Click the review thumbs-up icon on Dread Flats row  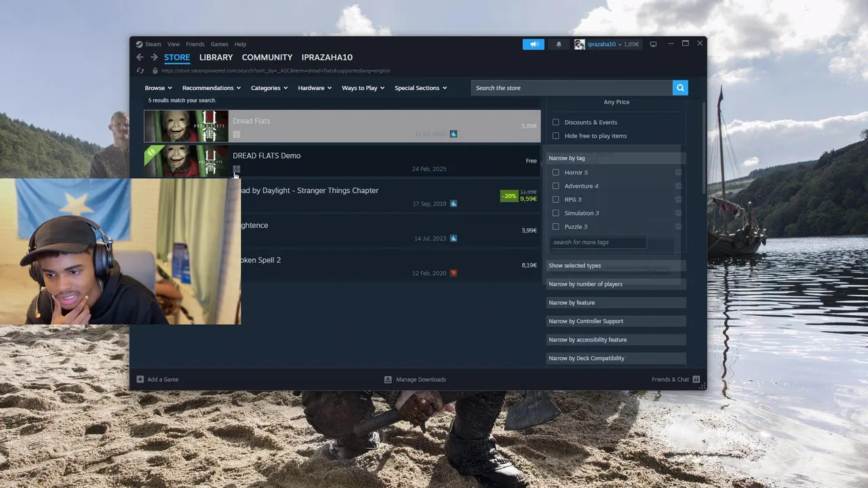point(454,134)
